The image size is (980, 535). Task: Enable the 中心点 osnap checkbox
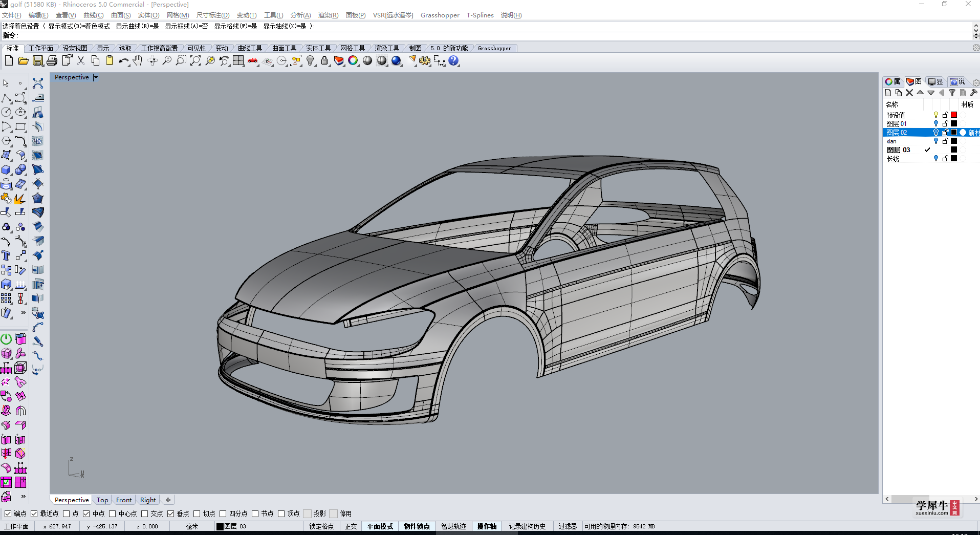[x=112, y=513]
